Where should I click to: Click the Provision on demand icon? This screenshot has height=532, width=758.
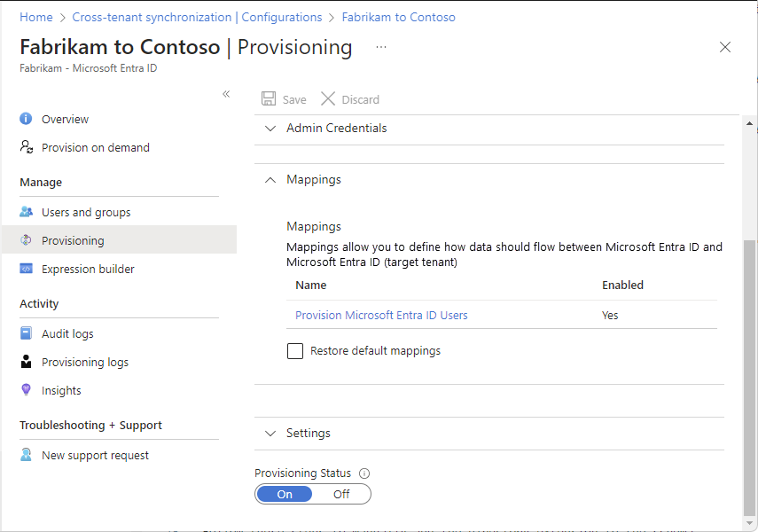26,147
